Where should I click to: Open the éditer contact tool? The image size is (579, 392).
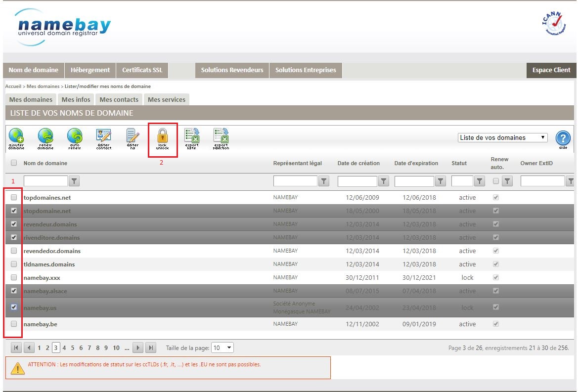click(x=104, y=138)
